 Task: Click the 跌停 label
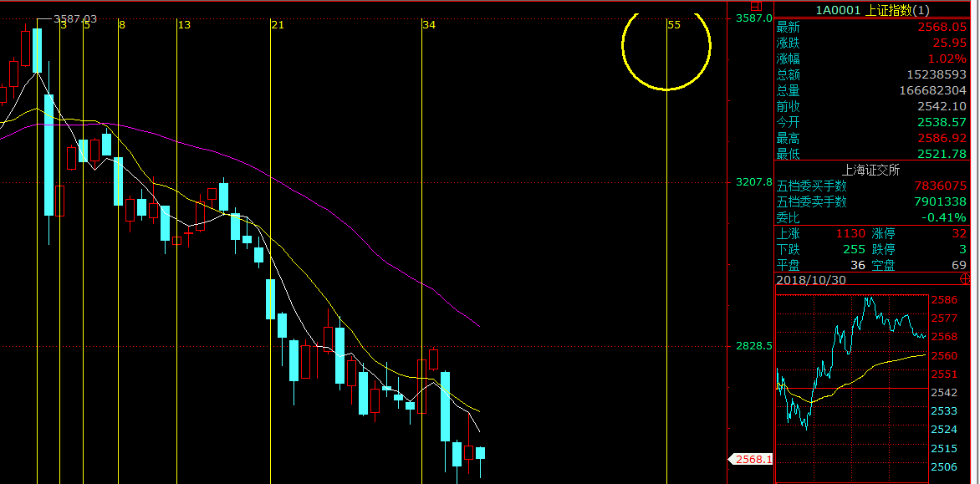coord(884,249)
